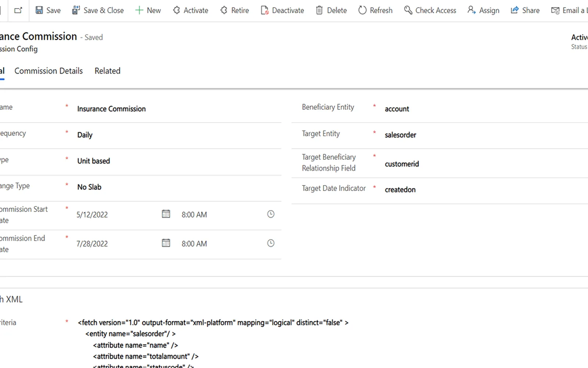The height and width of the screenshot is (368, 588).
Task: Open Check Access
Action: 430,10
